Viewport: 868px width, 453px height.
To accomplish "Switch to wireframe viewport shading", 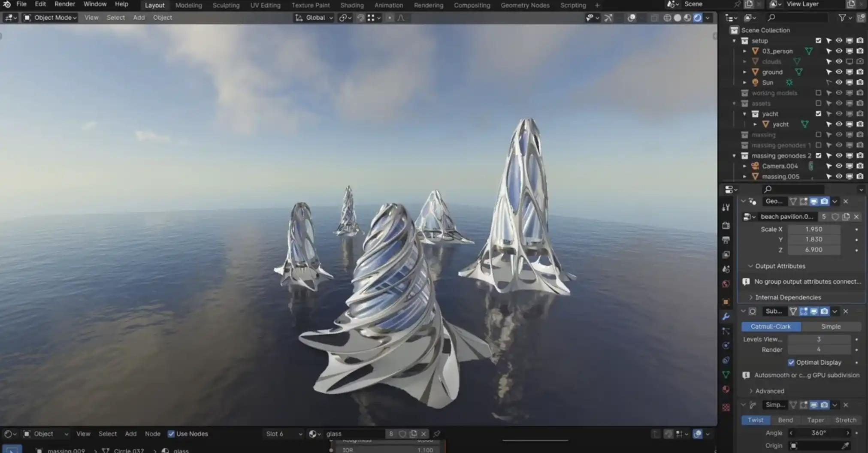I will coord(667,18).
